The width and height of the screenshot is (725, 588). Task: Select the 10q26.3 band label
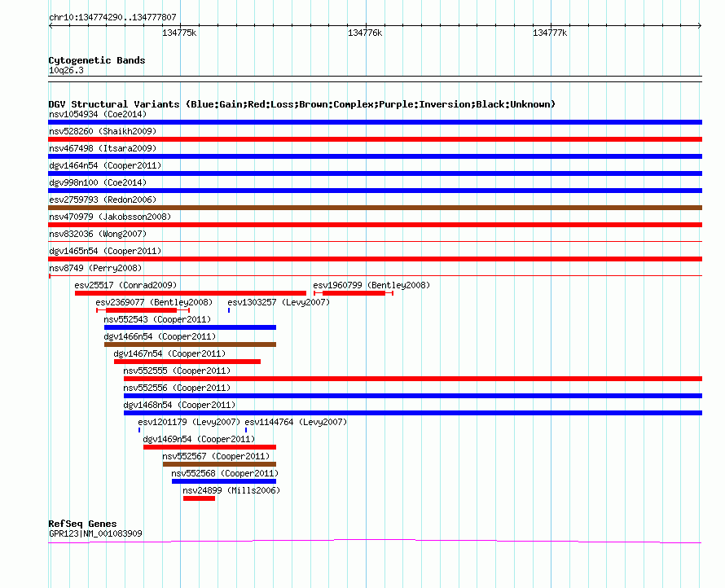click(x=66, y=70)
